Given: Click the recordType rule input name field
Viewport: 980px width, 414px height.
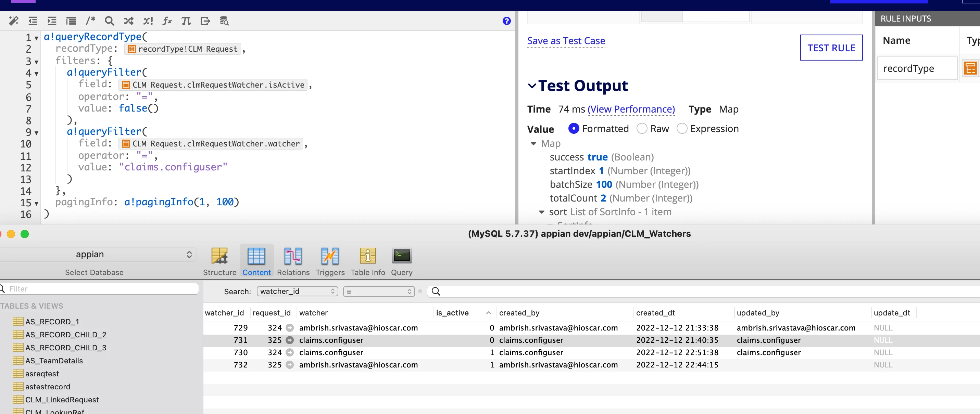Looking at the screenshot, I should (917, 68).
